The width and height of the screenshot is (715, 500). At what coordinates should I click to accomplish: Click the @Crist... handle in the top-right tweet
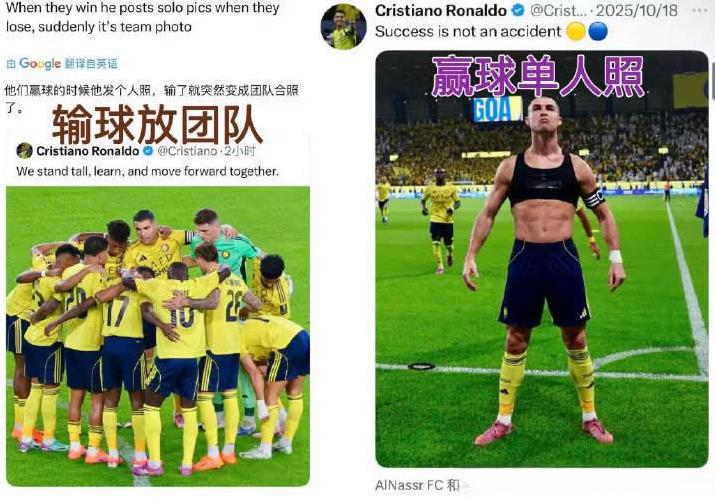(559, 10)
